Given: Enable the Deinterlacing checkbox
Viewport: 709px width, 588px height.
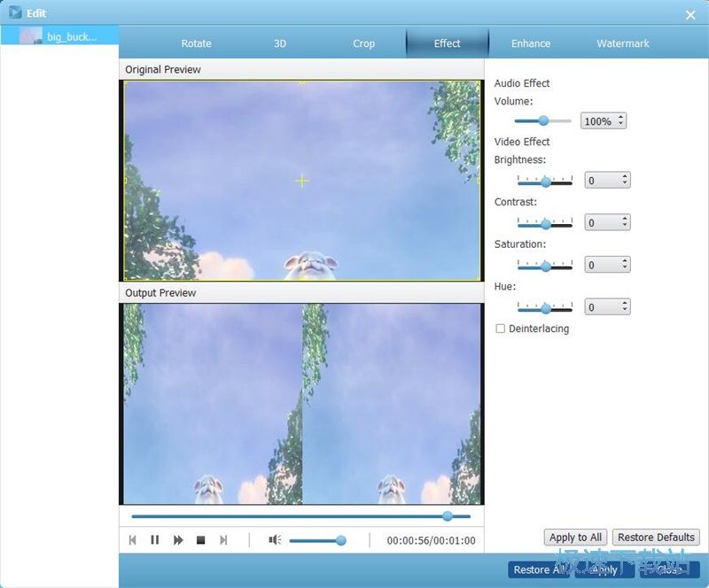Looking at the screenshot, I should click(x=500, y=329).
